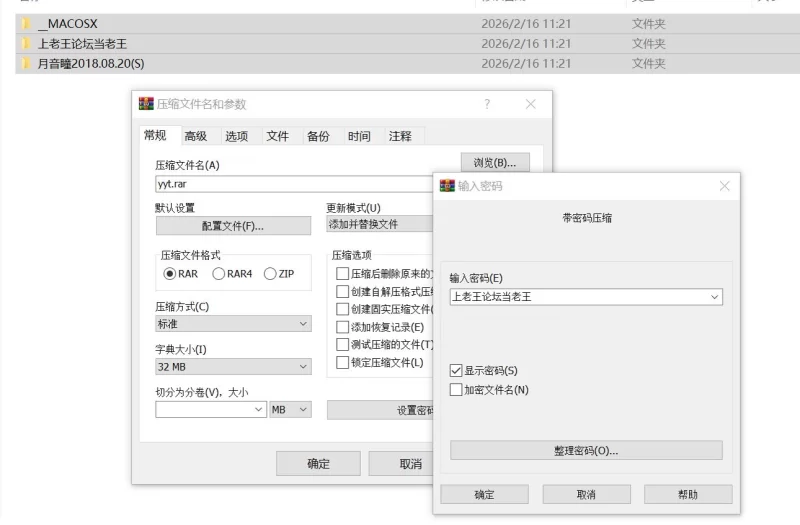The image size is (800, 525).
Task: Switch to the 高级 tab
Action: 196,136
